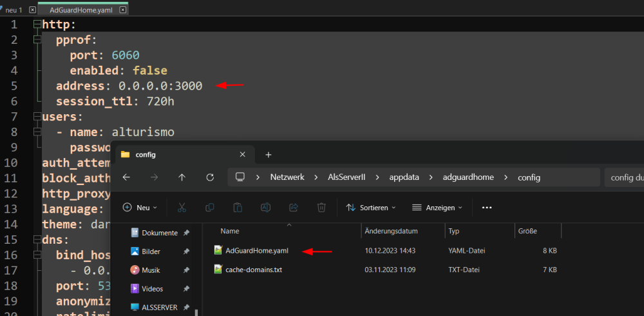Screen dimensions: 644x316
Task: Click the Paste icon
Action: 238,208
